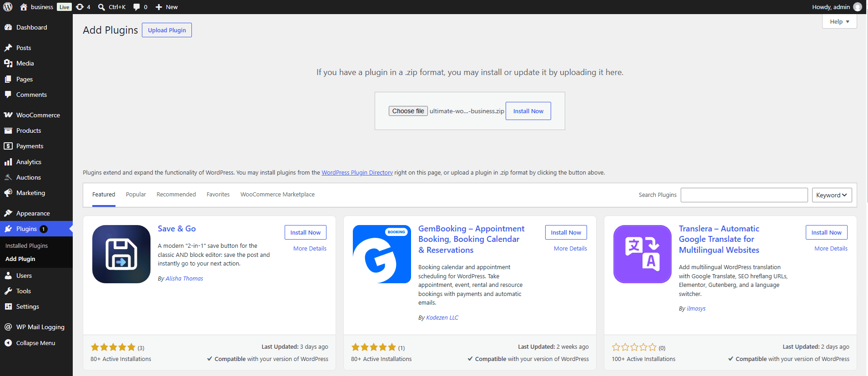Click the GemBooking plugin thumbnail
This screenshot has width=868, height=376.
(x=382, y=254)
